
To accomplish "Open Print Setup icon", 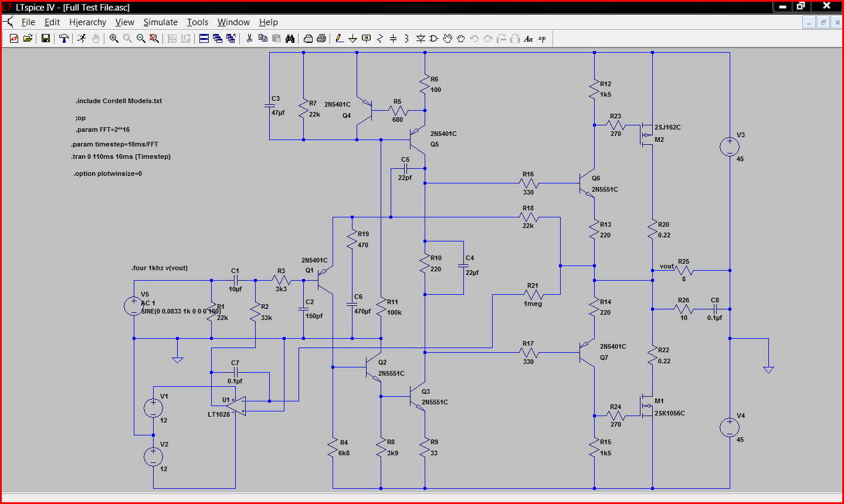I will (x=321, y=39).
